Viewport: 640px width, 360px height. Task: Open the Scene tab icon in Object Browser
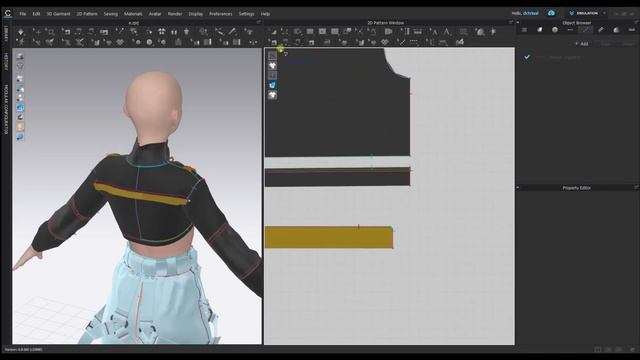[x=524, y=30]
